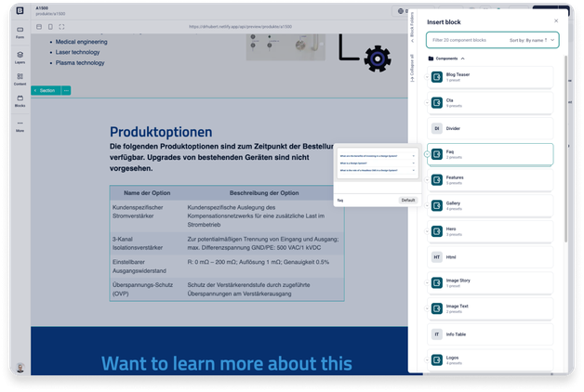Image resolution: width=584 pixels, height=392 pixels.
Task: Click the Gallery block icon
Action: pyautogui.click(x=436, y=205)
